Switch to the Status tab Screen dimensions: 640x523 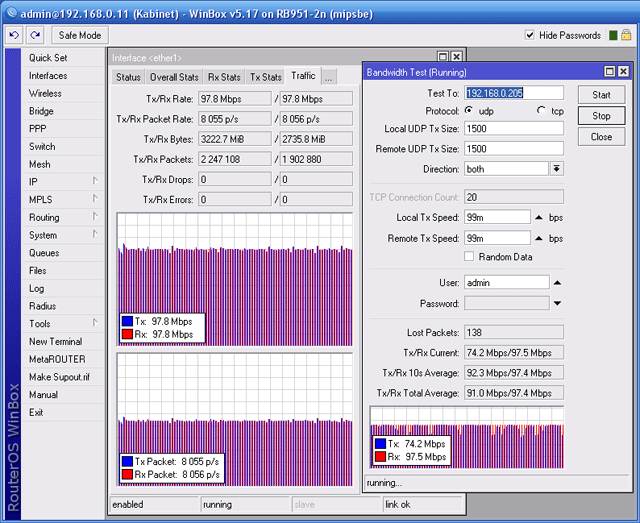(128, 77)
